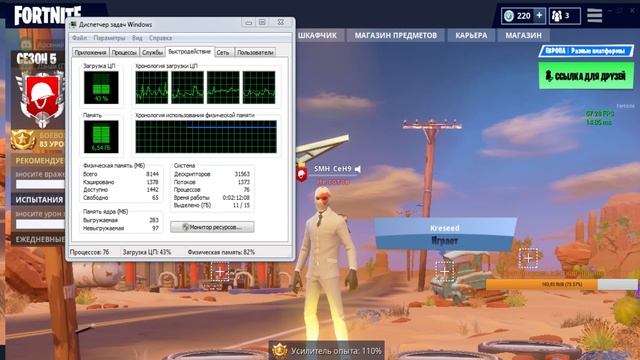Open the Справка menu in Task Manager
Viewport: 640px width, 360px height.
(x=160, y=38)
